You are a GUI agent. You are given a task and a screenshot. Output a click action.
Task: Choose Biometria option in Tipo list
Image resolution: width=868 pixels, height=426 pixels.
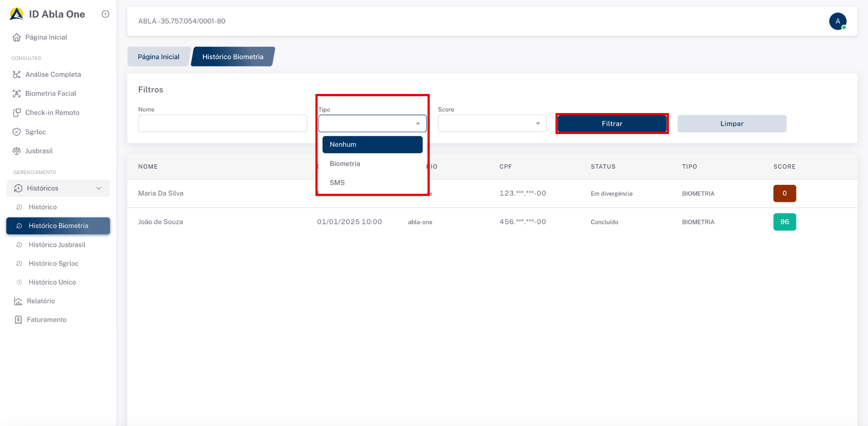pyautogui.click(x=345, y=163)
